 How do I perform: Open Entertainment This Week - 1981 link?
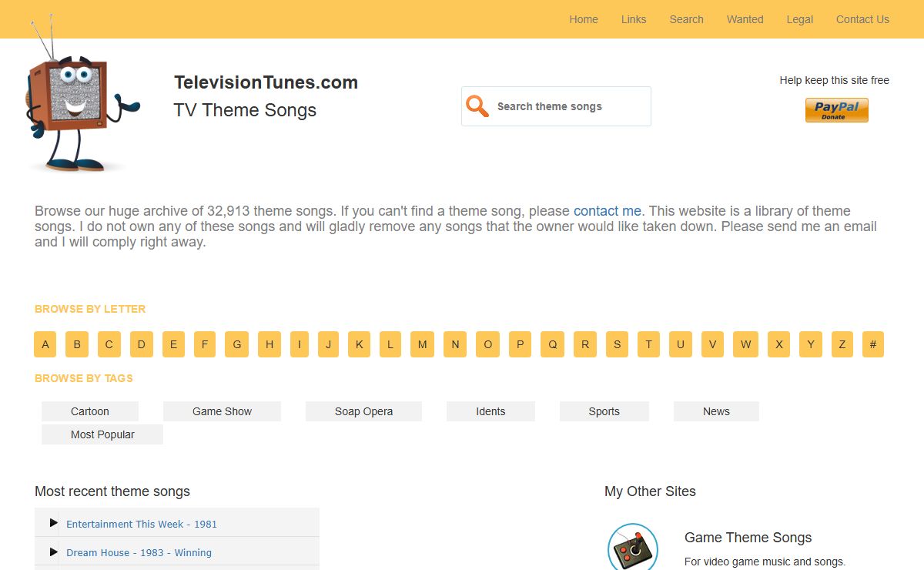(142, 524)
